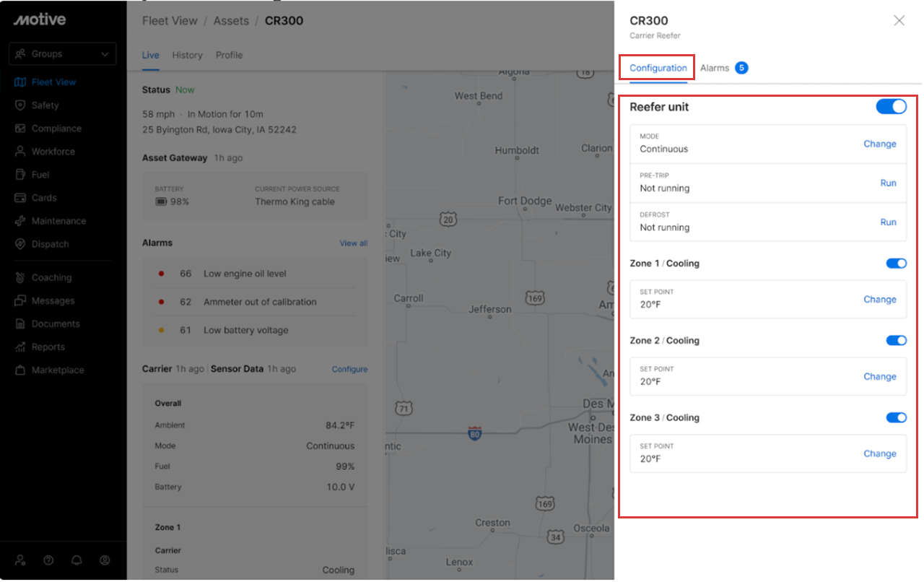Open Fleet View map icon in sidebar

coord(20,82)
